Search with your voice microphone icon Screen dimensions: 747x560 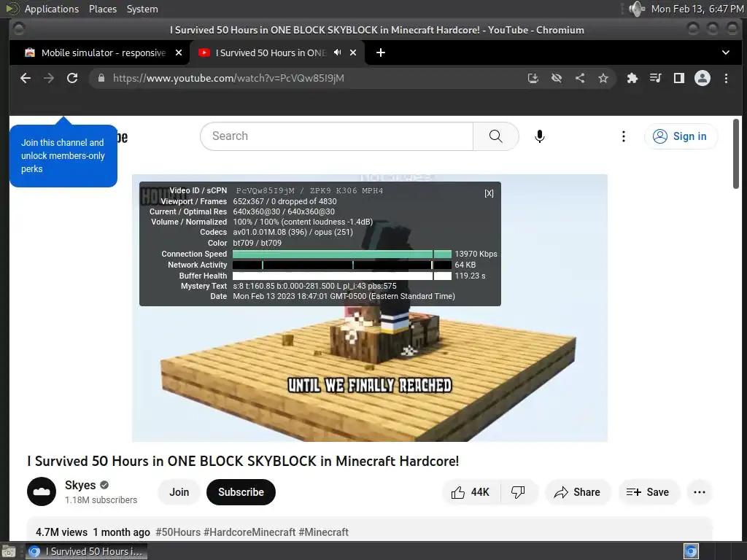(x=539, y=136)
